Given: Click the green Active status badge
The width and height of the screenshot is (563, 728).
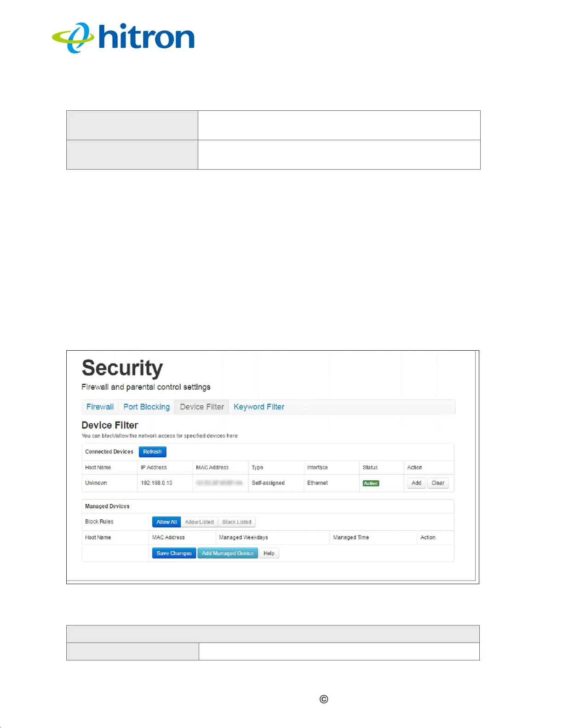Looking at the screenshot, I should pos(371,483).
